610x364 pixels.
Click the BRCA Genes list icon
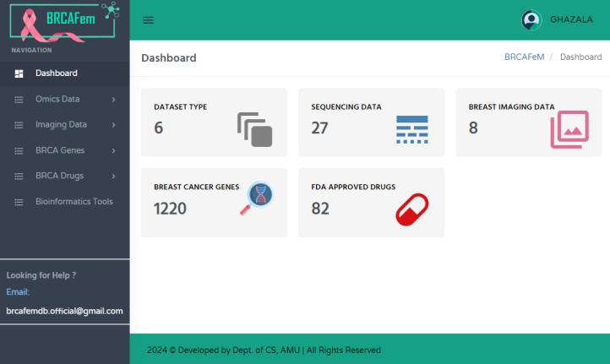(19, 150)
